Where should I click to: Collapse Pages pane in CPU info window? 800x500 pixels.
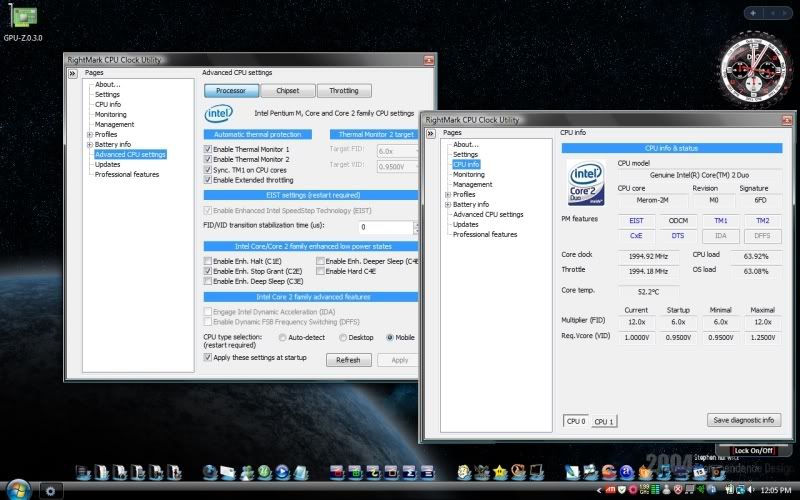pos(431,133)
